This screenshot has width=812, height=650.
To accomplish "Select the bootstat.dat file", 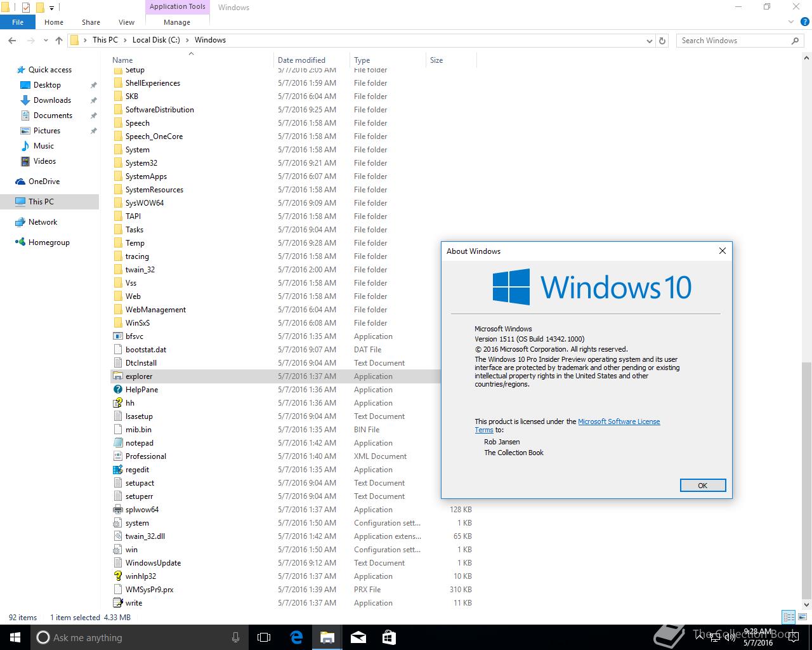I will 275,350.
